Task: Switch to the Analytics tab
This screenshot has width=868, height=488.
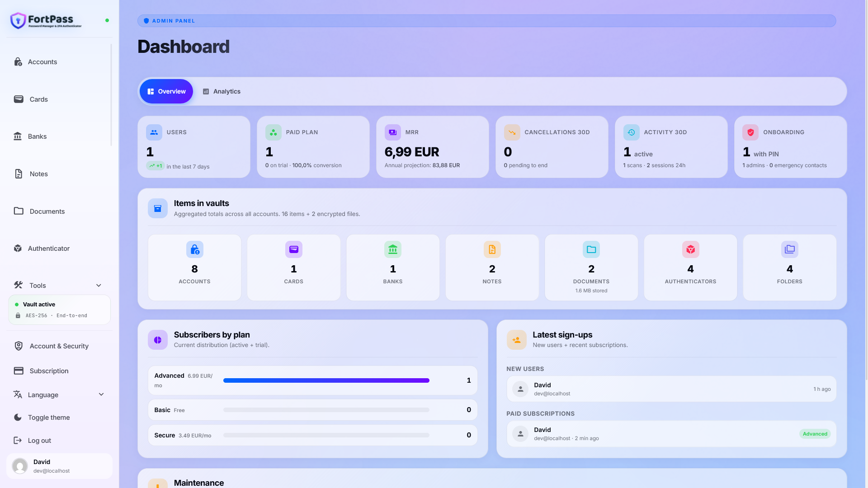Action: (x=222, y=91)
